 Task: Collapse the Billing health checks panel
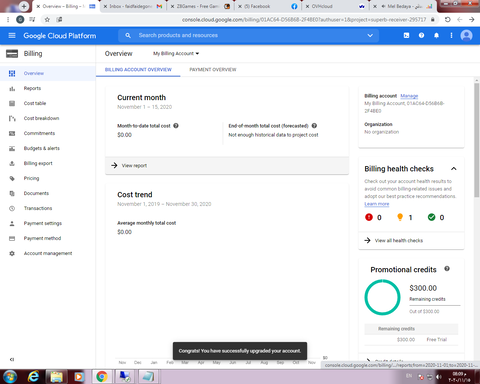tap(454, 169)
